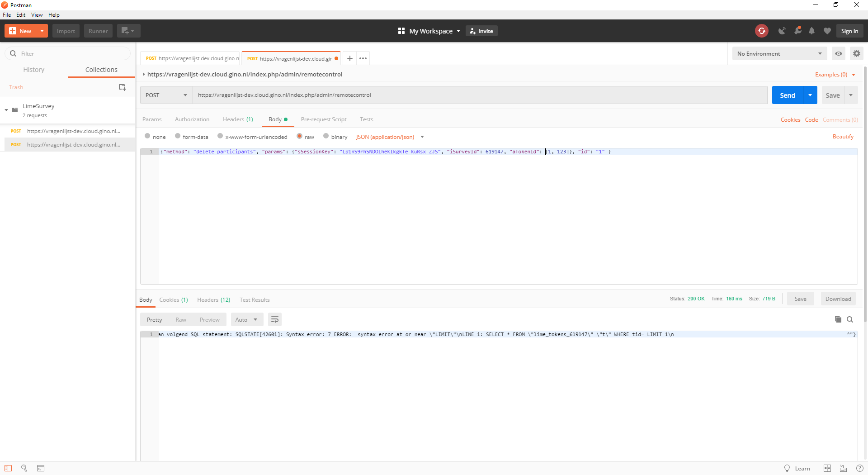This screenshot has height=475, width=868.
Task: Click the Beautify link
Action: [x=843, y=137]
